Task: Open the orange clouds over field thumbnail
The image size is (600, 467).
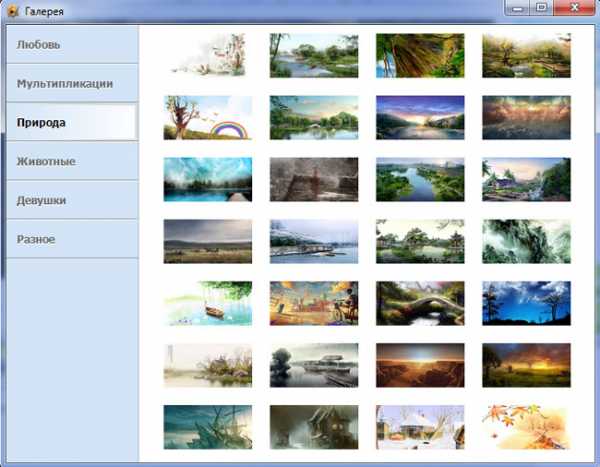Action: [526, 118]
